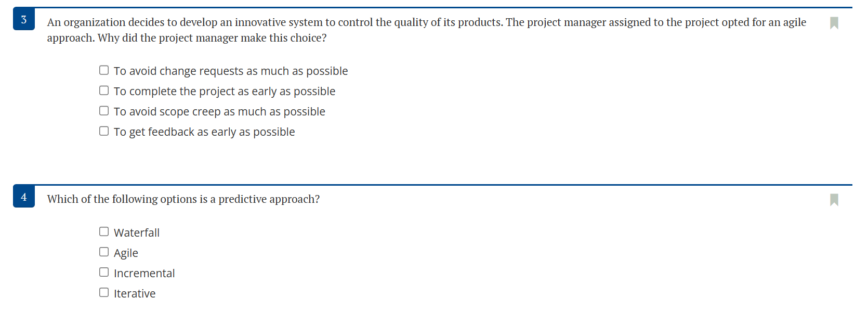Viewport: 868px width, 336px height.
Task: Check 'To avoid scope creep as much as possible'
Action: point(104,110)
